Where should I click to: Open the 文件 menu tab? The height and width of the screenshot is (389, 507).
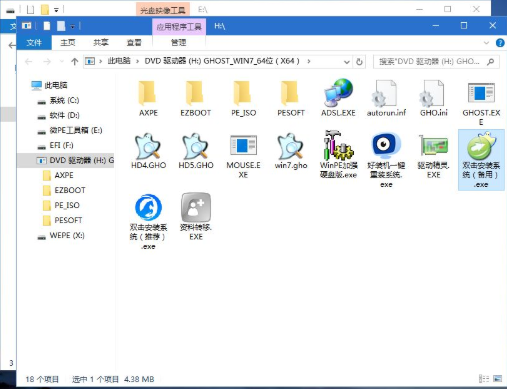pos(34,43)
